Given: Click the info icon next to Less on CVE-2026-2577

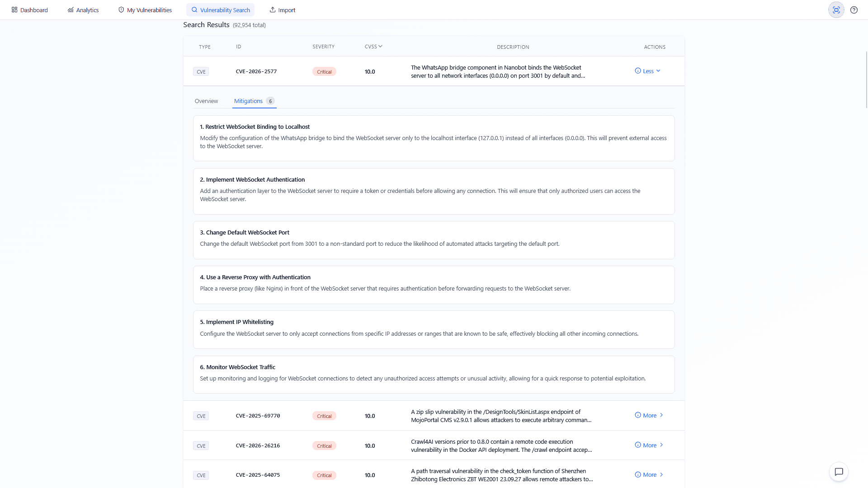Looking at the screenshot, I should tap(637, 71).
